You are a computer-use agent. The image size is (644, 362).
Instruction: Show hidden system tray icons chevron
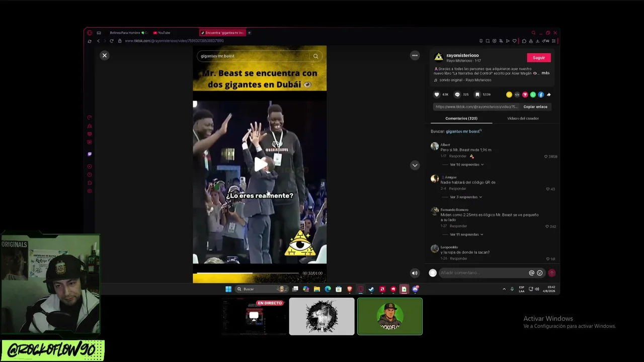click(504, 289)
